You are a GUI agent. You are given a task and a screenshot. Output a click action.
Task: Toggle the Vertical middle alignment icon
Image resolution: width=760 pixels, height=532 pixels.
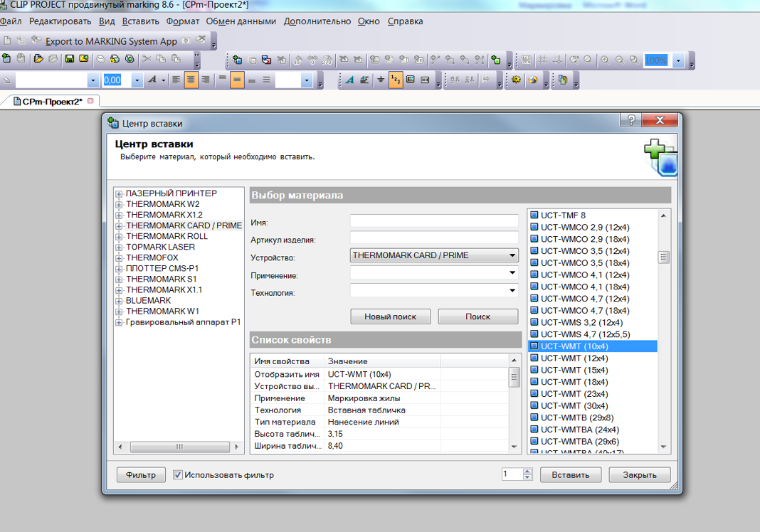click(x=237, y=80)
